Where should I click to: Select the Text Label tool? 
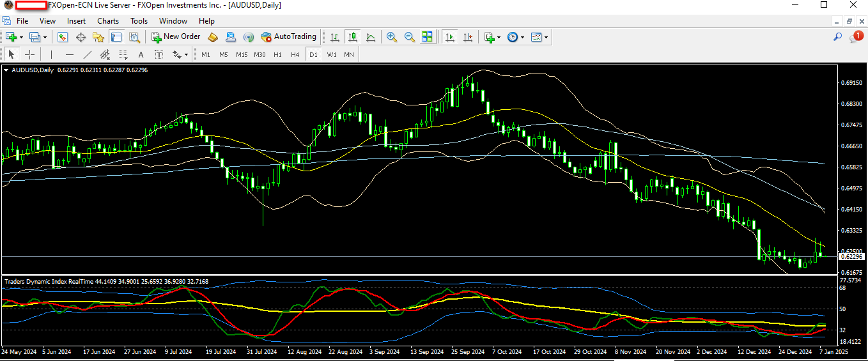click(159, 54)
